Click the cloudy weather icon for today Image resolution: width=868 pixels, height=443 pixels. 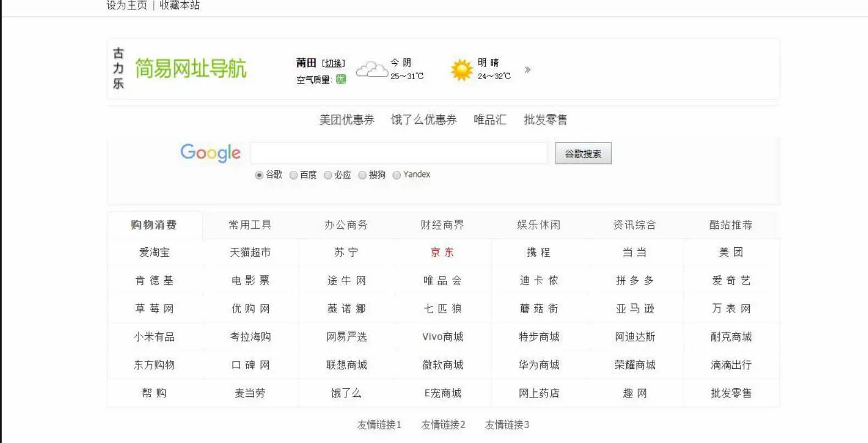372,70
